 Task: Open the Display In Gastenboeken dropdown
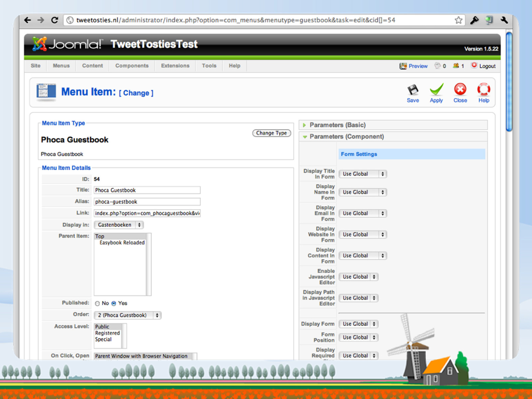(119, 225)
